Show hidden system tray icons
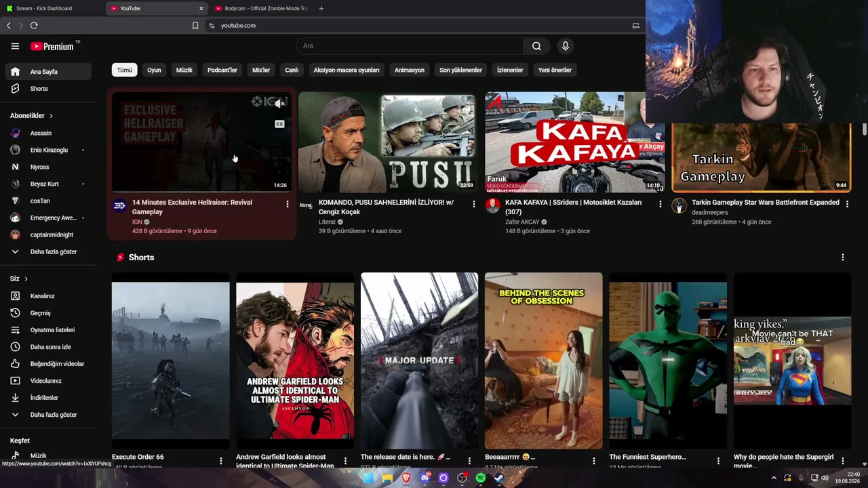868x488 pixels. coord(774,478)
